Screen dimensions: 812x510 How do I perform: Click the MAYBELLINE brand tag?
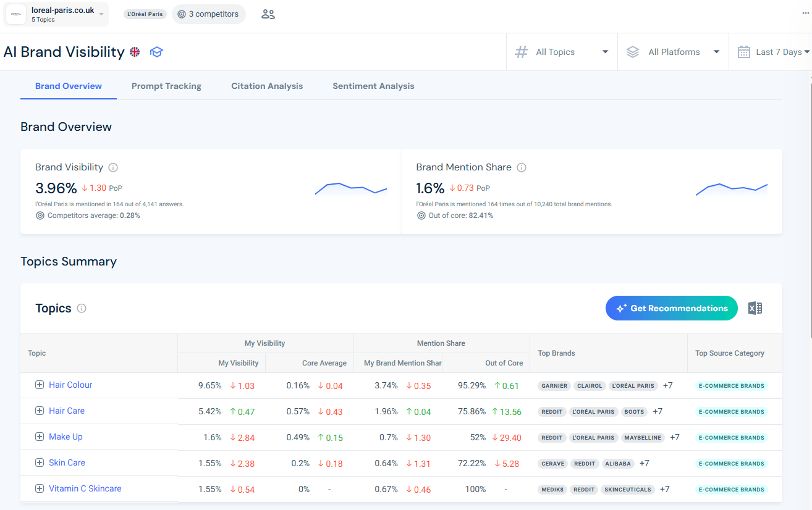(x=643, y=438)
